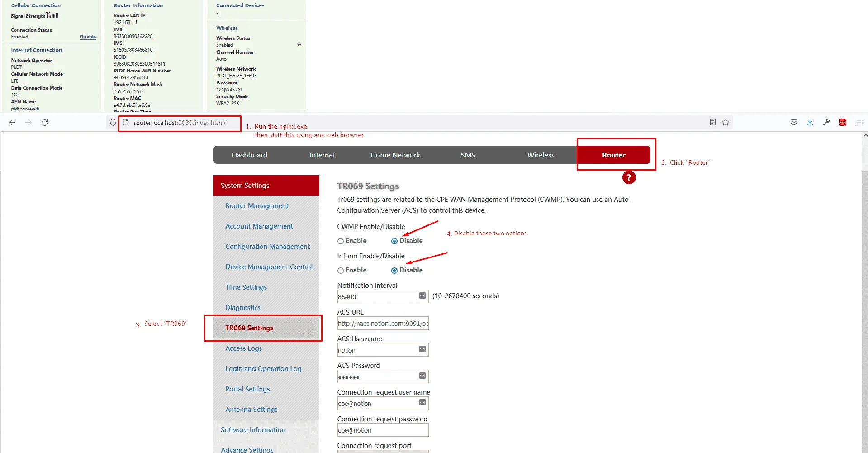Click the "PLDT_Home_1E69E" wireless network name
Viewport: 868px width, 453px height.
pos(236,76)
